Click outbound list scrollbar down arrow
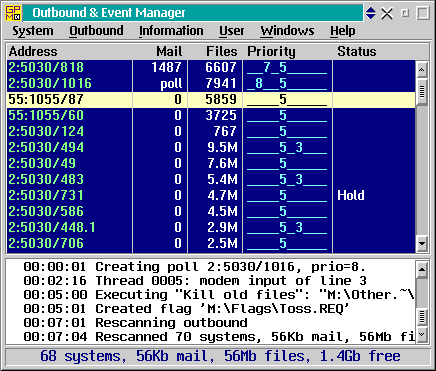Viewport: 436px width, 371px height. (x=422, y=244)
